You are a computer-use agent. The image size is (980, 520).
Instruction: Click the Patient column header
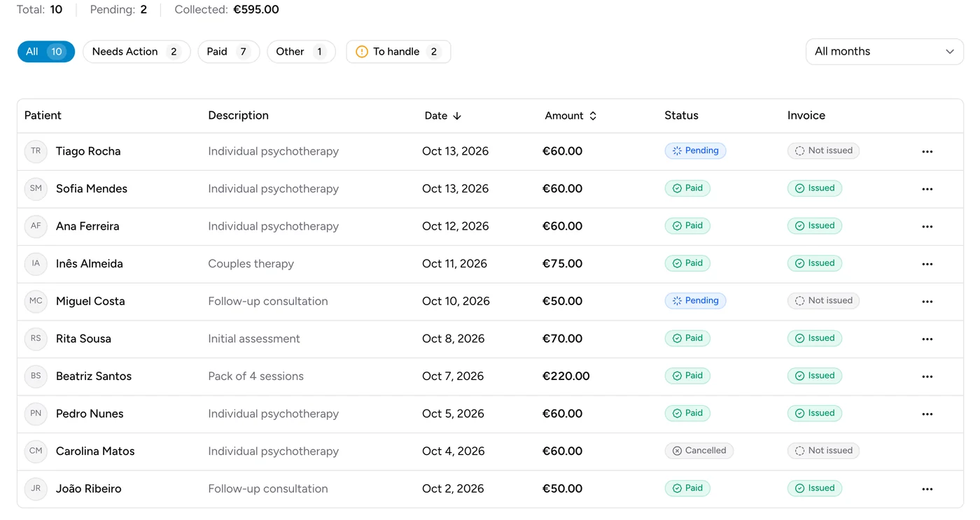(x=43, y=115)
